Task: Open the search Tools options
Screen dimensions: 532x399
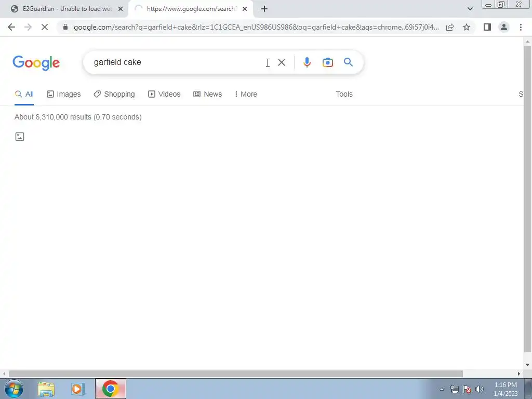Action: tap(344, 95)
